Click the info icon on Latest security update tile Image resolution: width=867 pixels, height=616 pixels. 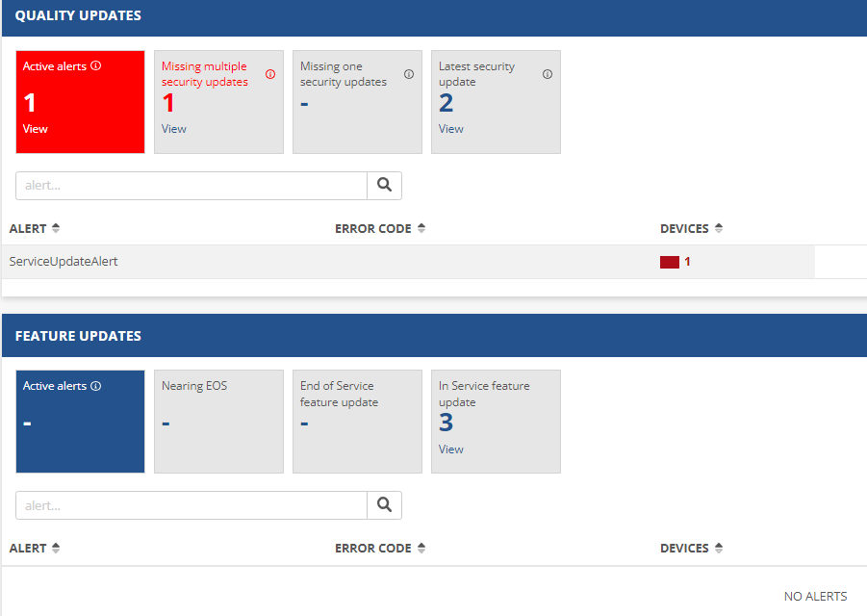(x=548, y=73)
